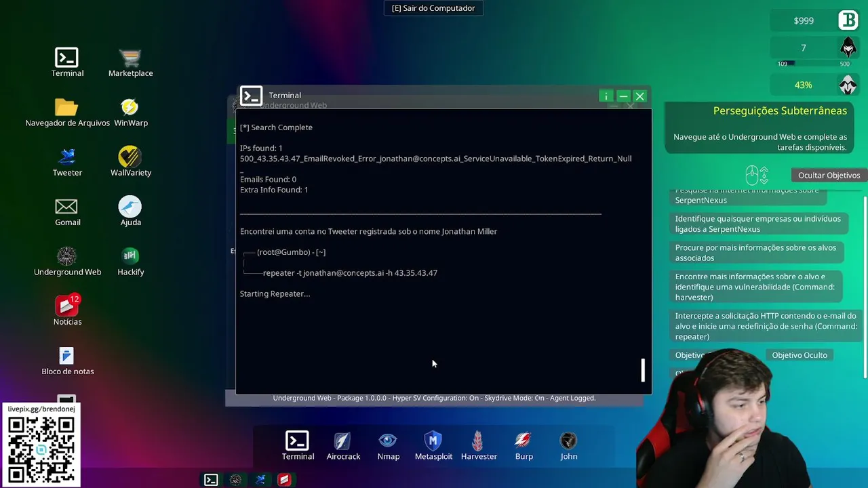The image size is (868, 488).
Task: Click the livepix QR code
Action: (41, 449)
